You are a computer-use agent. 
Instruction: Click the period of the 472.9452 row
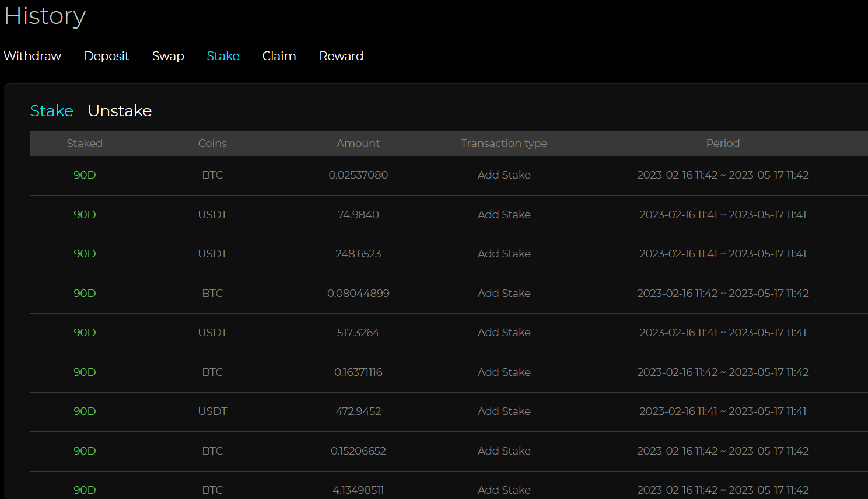coord(723,411)
